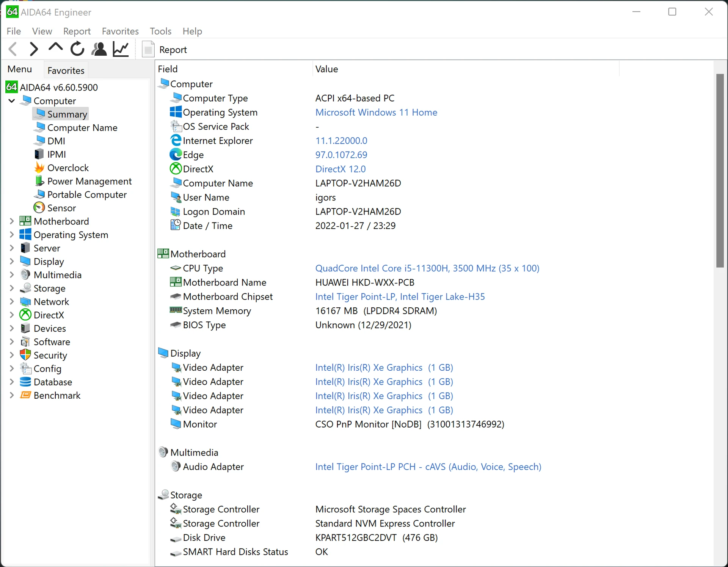Open the Report menu
Viewport: 728px width, 567px height.
click(x=77, y=31)
